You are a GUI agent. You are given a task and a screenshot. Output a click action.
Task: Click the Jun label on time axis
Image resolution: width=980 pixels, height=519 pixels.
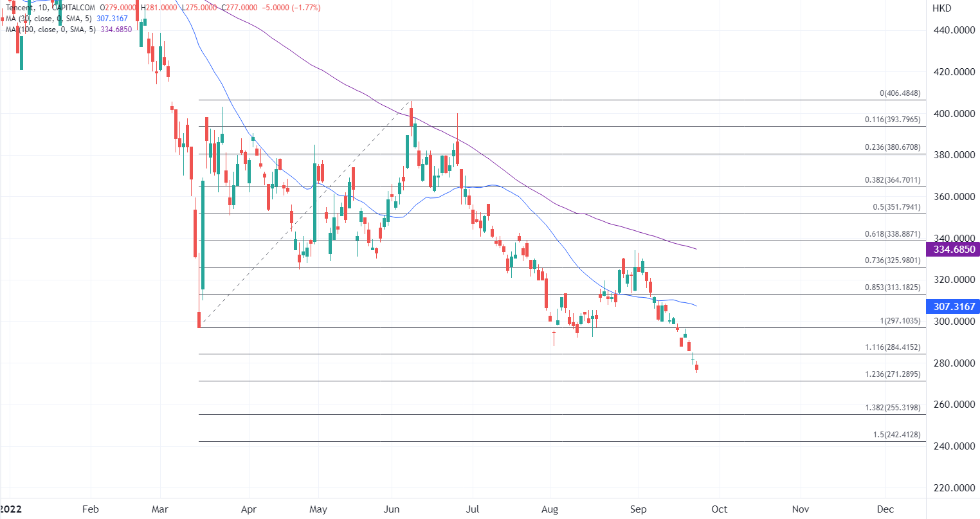point(391,509)
